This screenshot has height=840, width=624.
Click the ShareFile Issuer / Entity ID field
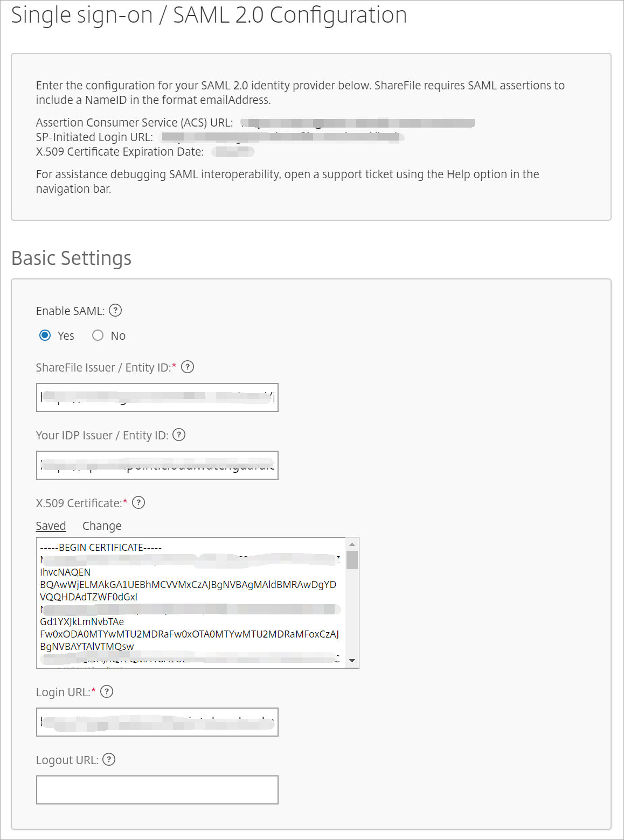tap(157, 397)
